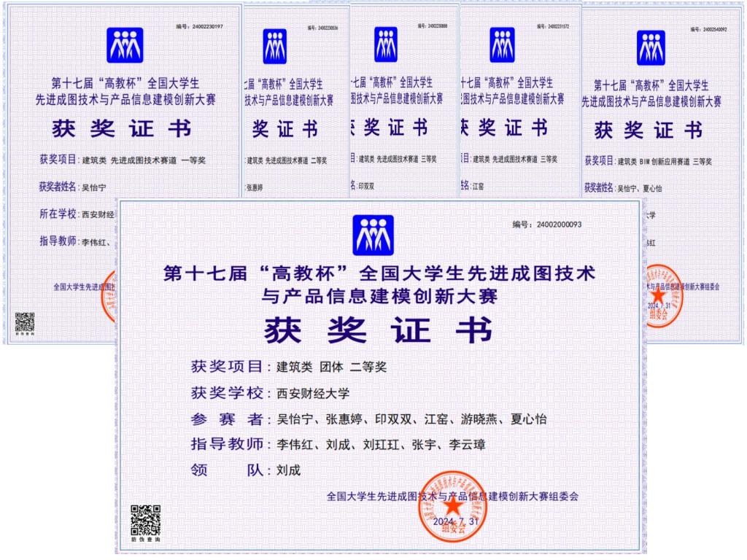747x560 pixels.
Task: Click the front certificate line 与产品信息建模创新大赛
Action: coord(379,296)
